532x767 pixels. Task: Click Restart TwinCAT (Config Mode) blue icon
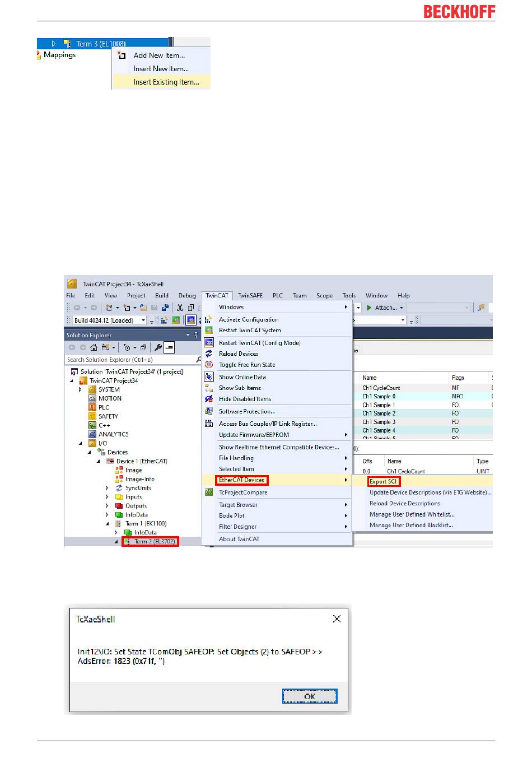point(209,343)
